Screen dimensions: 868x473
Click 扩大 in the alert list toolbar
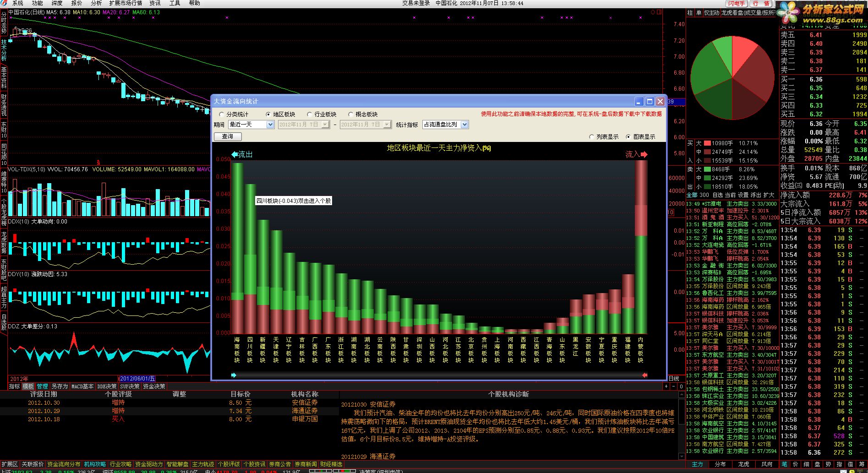pos(769,195)
